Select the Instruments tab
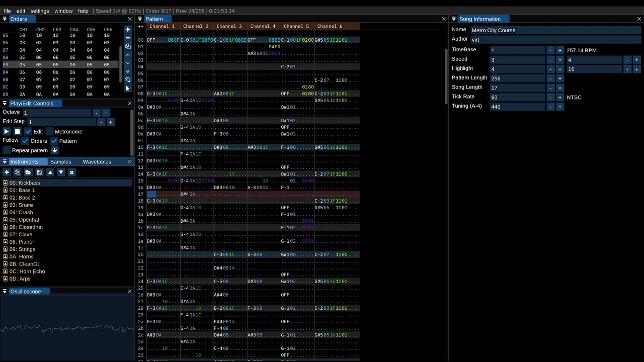Screen dimensions: 644x362 coord(24,162)
